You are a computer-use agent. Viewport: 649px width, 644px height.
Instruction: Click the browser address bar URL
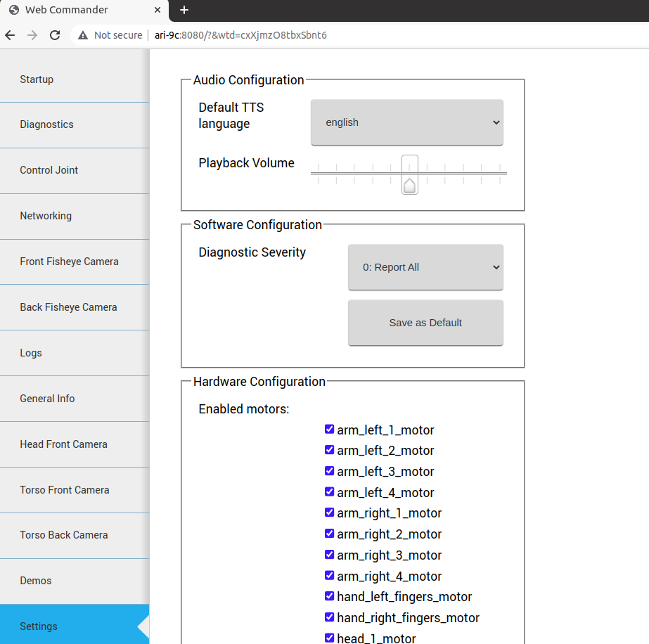coord(240,35)
